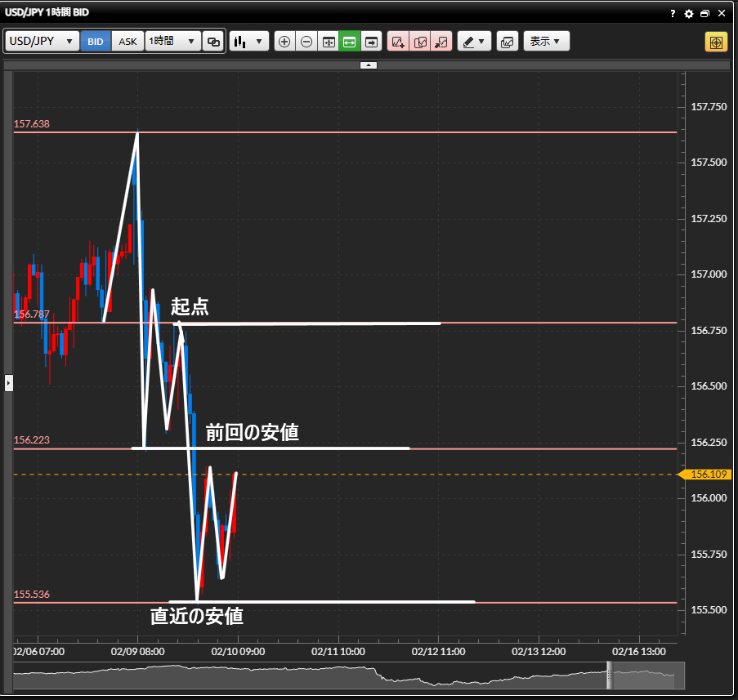738x700 pixels.
Task: Toggle the chart snapshot/compare icon
Action: (x=507, y=42)
